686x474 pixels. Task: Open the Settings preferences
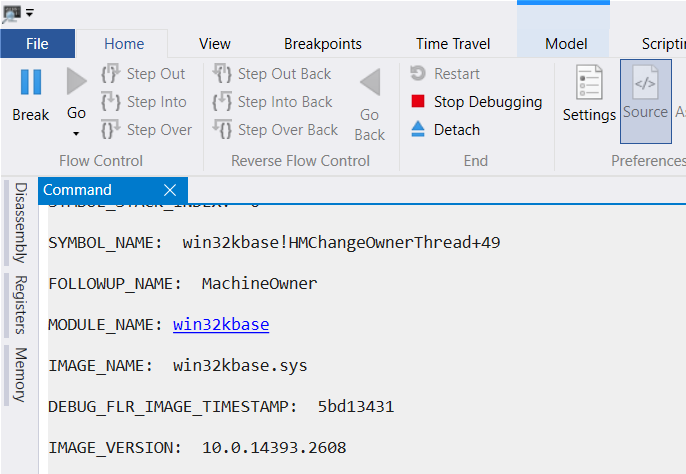pyautogui.click(x=589, y=95)
